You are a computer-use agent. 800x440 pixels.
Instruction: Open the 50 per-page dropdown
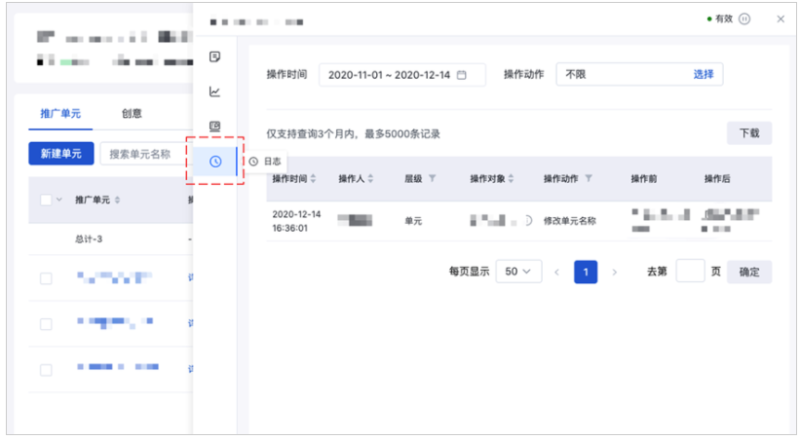(x=518, y=272)
